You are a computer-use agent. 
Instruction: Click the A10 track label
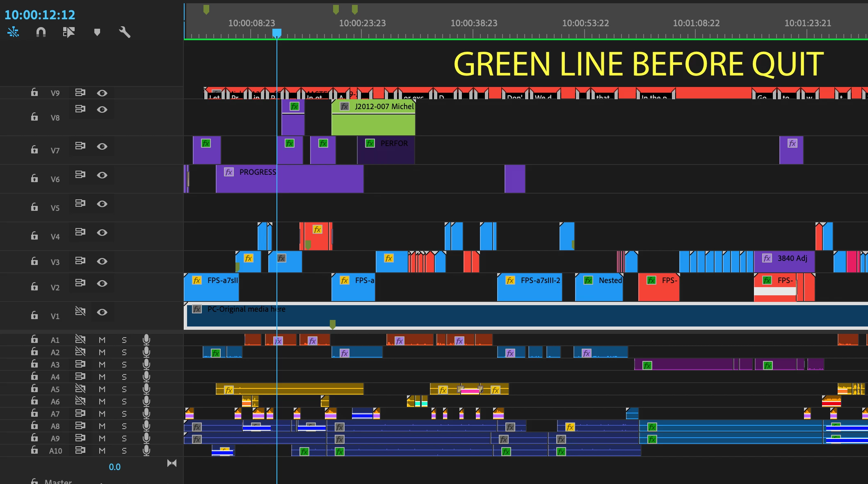point(56,451)
